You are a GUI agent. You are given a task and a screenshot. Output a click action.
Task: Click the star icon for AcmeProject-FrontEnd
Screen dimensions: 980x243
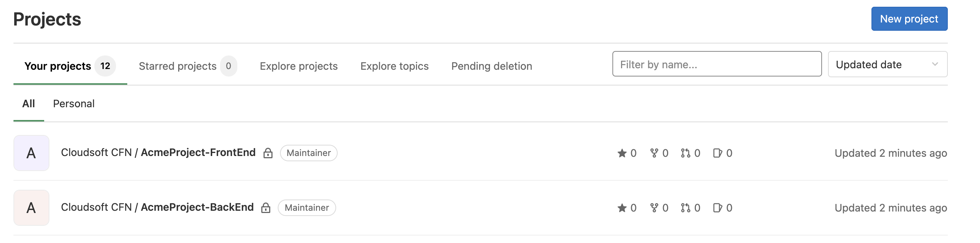coord(622,153)
